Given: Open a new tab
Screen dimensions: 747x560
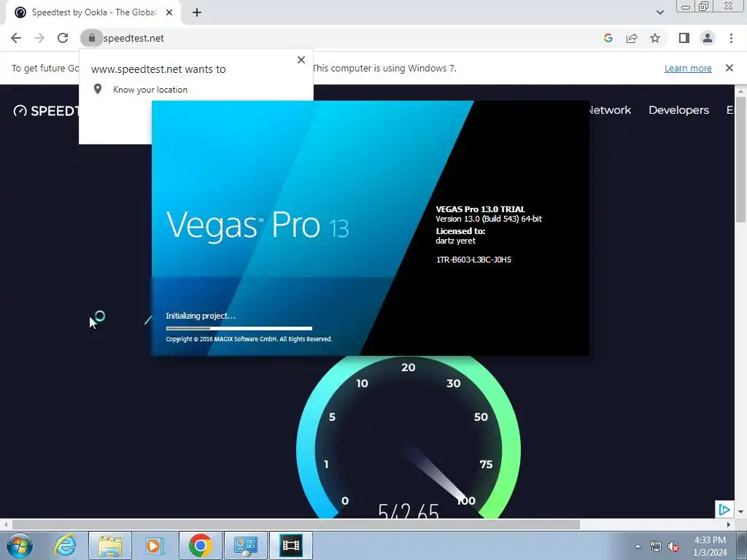Looking at the screenshot, I should tap(197, 12).
